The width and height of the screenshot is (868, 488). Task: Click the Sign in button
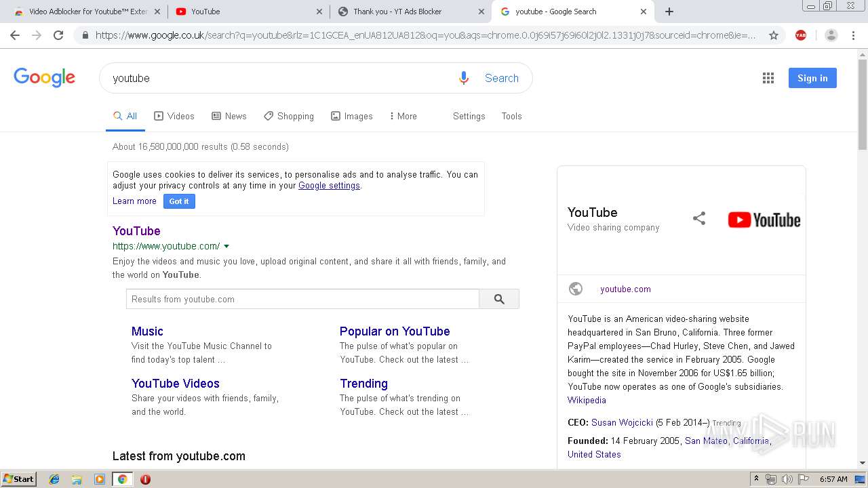coord(812,78)
